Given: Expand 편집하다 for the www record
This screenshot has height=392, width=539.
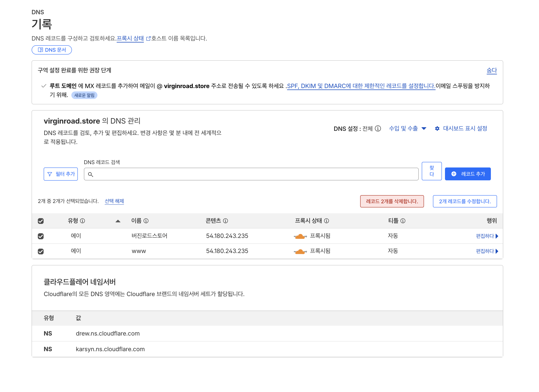Looking at the screenshot, I should [x=487, y=251].
